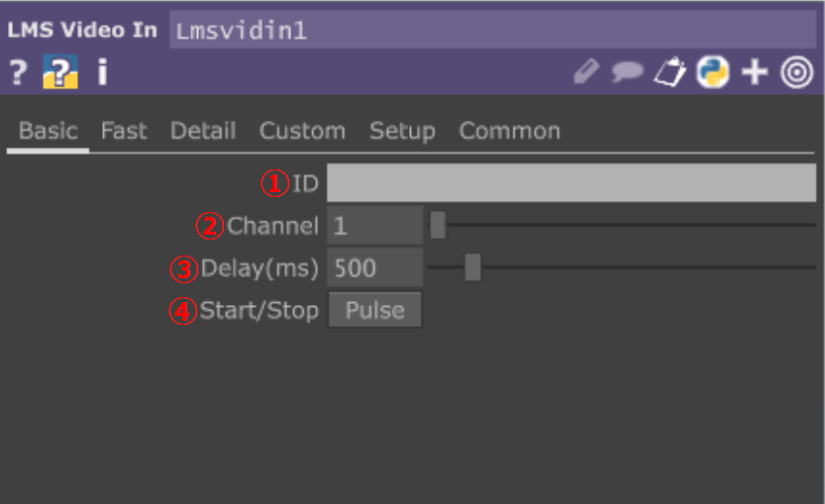The width and height of the screenshot is (825, 504).
Task: Open Python help icon
Action: [x=60, y=71]
